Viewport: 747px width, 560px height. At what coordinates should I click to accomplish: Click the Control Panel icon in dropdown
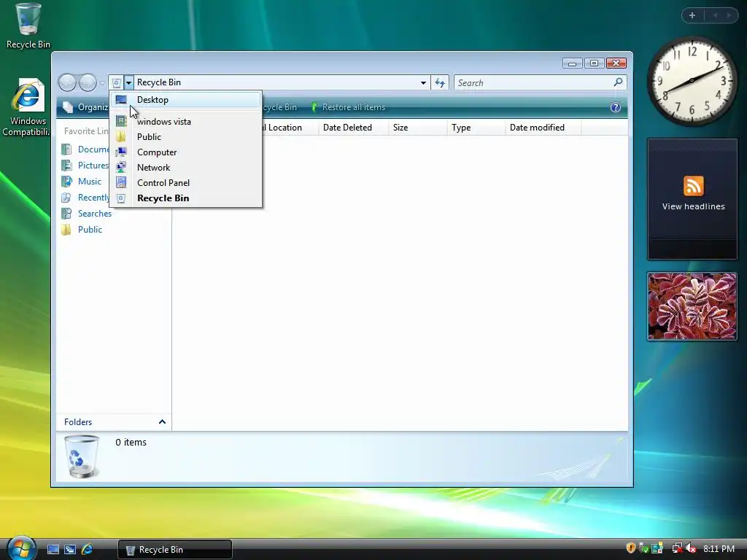click(121, 182)
